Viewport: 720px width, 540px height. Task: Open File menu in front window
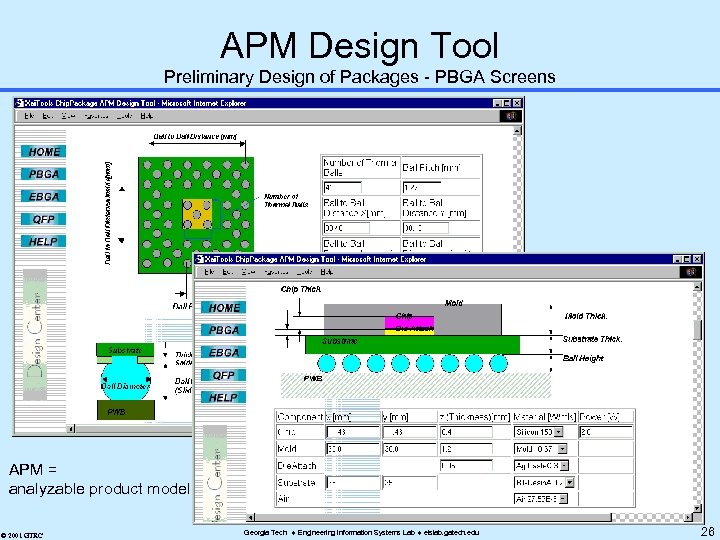pos(209,272)
